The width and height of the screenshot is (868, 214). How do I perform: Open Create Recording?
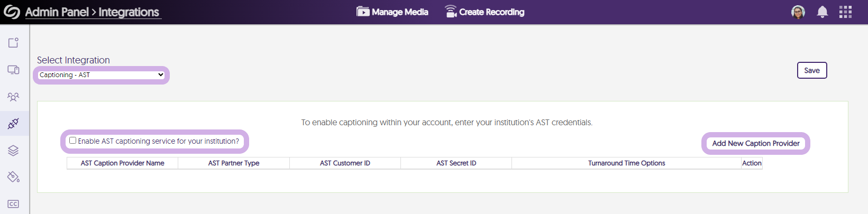485,12
